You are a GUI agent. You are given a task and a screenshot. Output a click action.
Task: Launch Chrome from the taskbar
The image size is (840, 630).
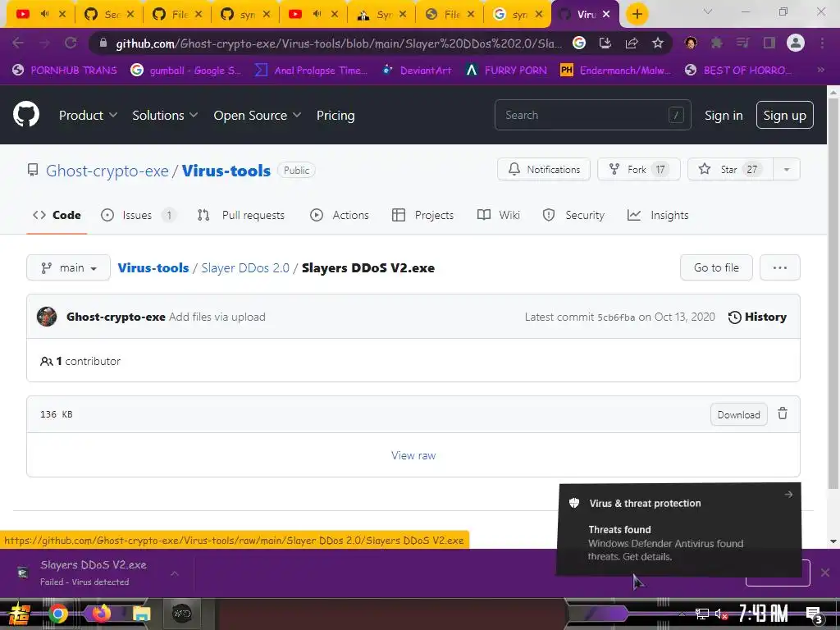(x=58, y=614)
